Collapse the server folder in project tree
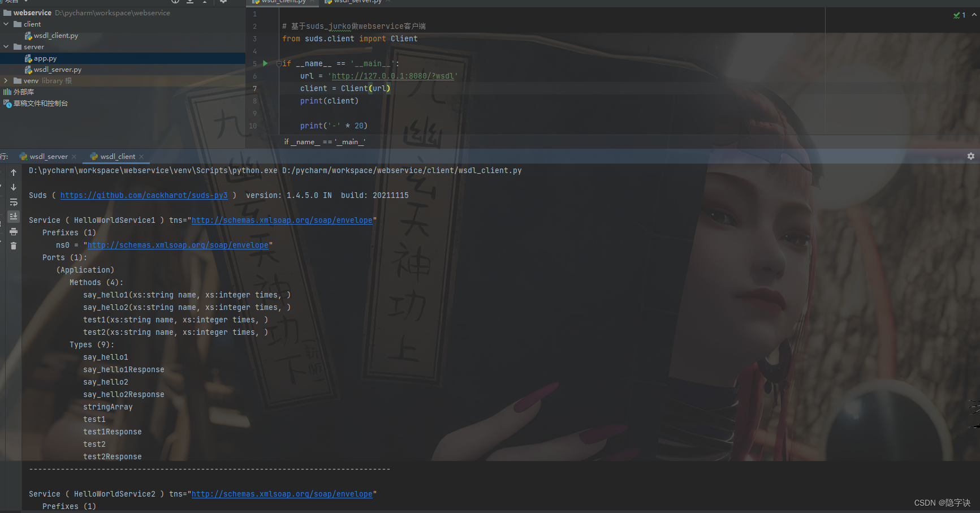Viewport: 980px width, 513px height. click(x=6, y=46)
